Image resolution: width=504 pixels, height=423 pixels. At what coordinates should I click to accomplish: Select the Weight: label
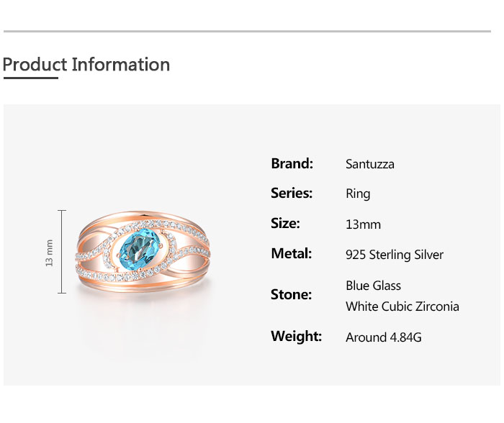point(296,336)
